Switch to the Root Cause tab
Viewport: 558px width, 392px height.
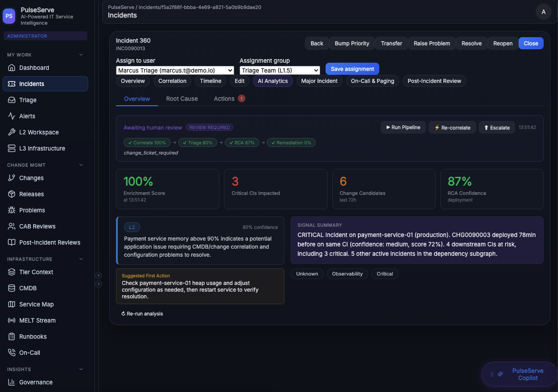tap(182, 99)
